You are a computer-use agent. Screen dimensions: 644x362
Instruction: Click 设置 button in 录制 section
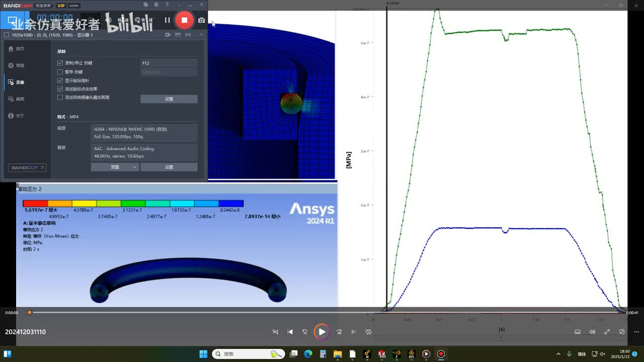169,99
